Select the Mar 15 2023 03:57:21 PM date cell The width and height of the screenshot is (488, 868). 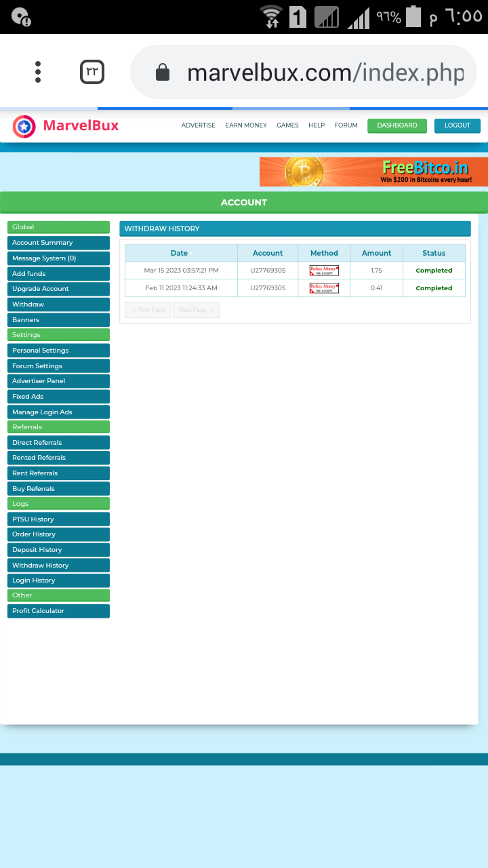point(181,271)
